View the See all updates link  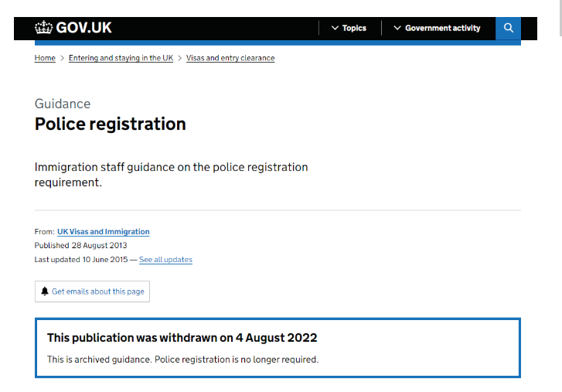pos(165,260)
